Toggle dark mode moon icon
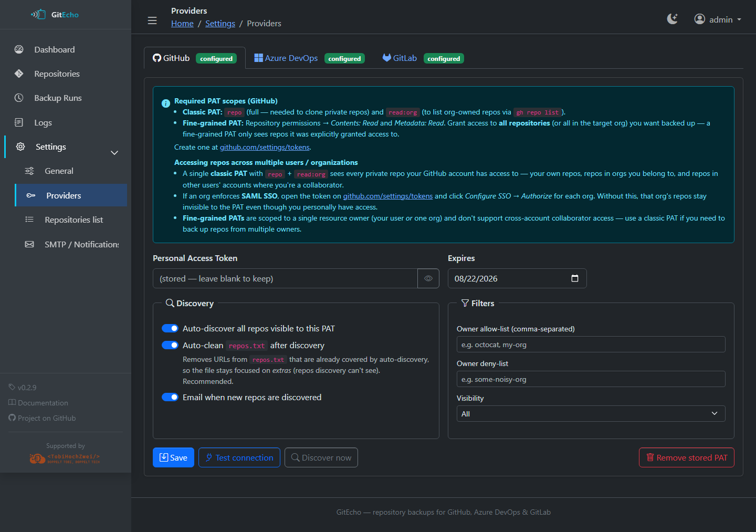This screenshot has width=756, height=532. (x=672, y=19)
